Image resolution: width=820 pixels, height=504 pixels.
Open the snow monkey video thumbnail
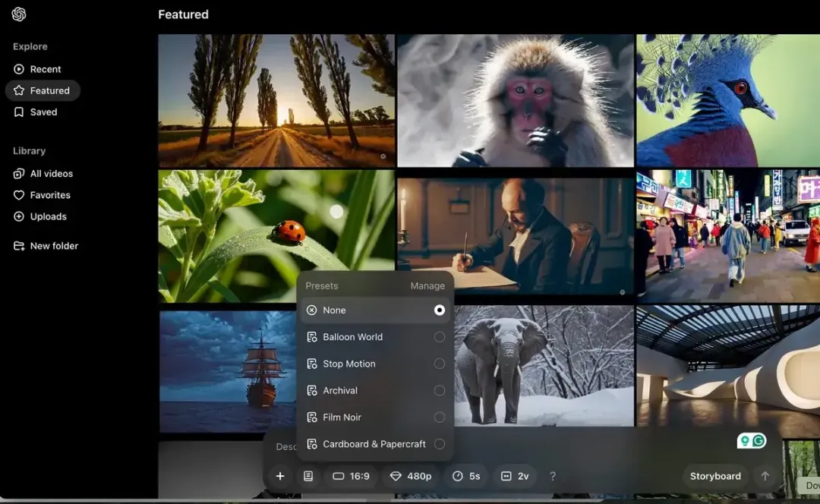pos(516,101)
